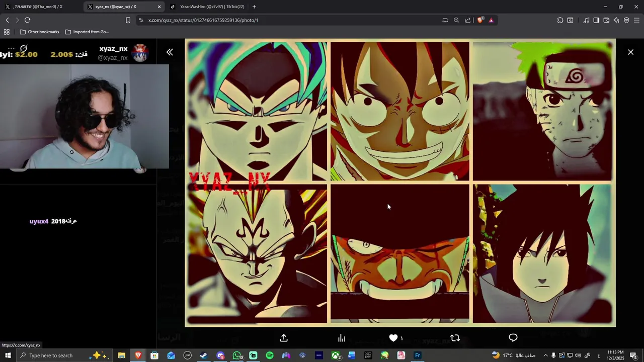Open the playlist music note icon

coord(586,20)
